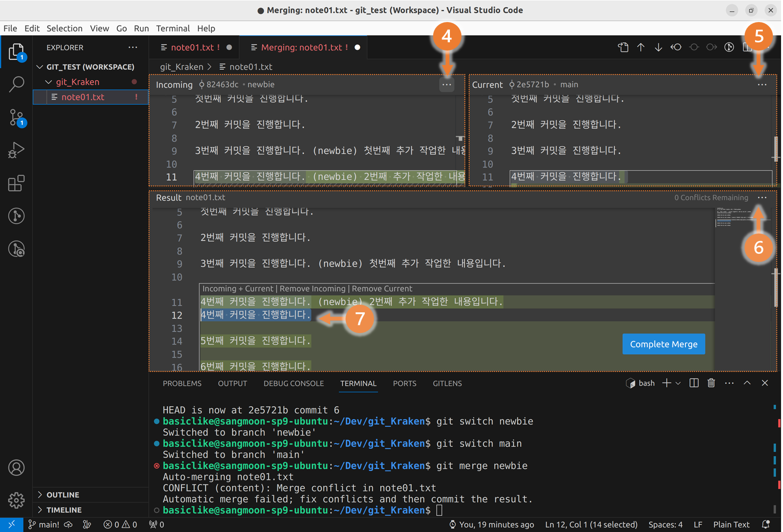
Task: Switch to the PORTS panel tab
Action: [404, 383]
